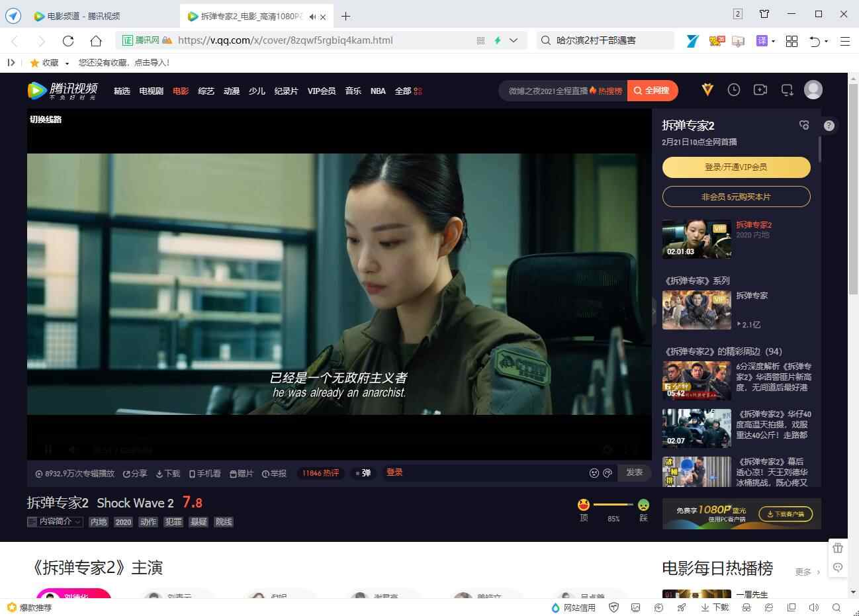Pause the video playback
859x616 pixels.
coord(48,449)
